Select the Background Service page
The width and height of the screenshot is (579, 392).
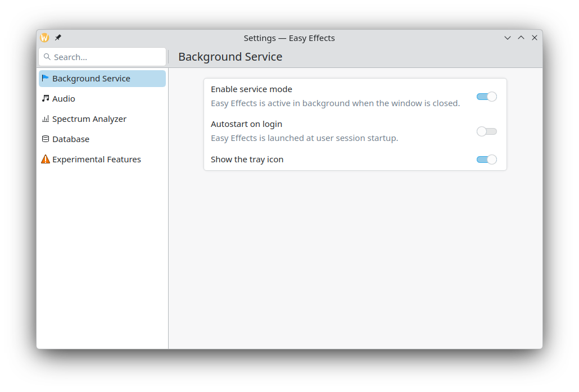point(91,79)
